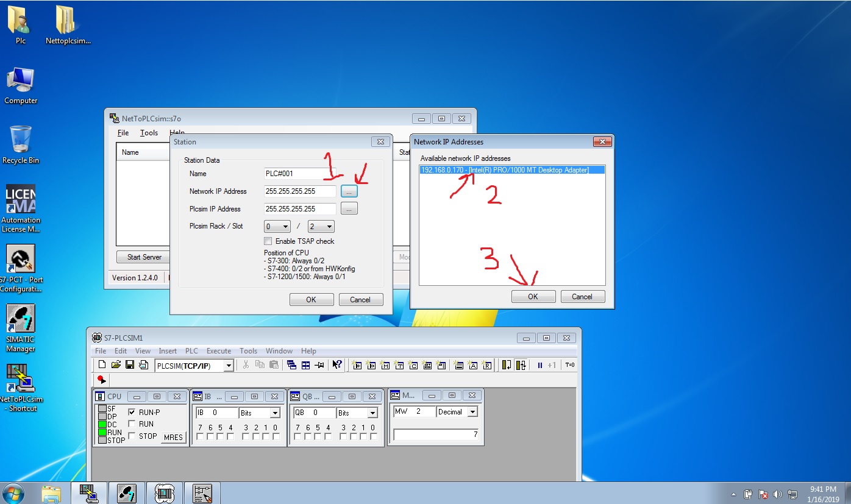Open the Tools menu in NetToPLCsim

(x=149, y=133)
